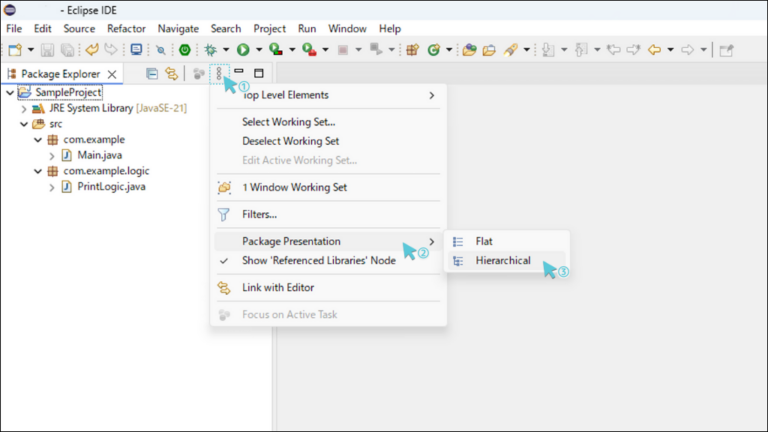Open the View Menu three-dots icon
The width and height of the screenshot is (768, 432).
pos(219,73)
